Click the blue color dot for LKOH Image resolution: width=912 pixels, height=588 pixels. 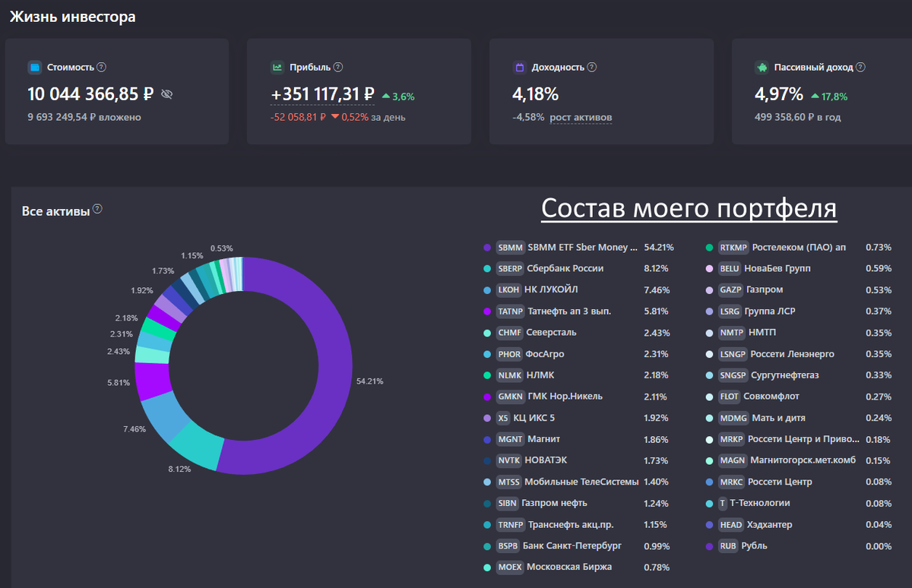[x=487, y=290]
